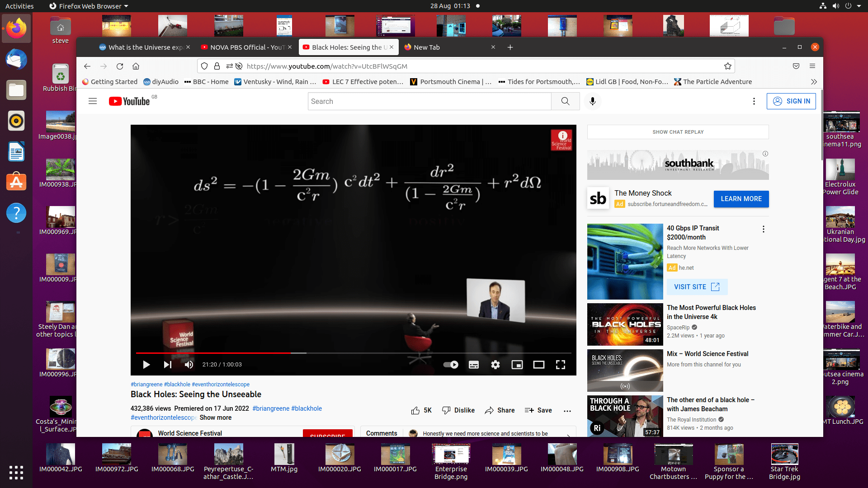Toggle the autoplay switch
Screen dimensions: 868x488
(x=451, y=365)
